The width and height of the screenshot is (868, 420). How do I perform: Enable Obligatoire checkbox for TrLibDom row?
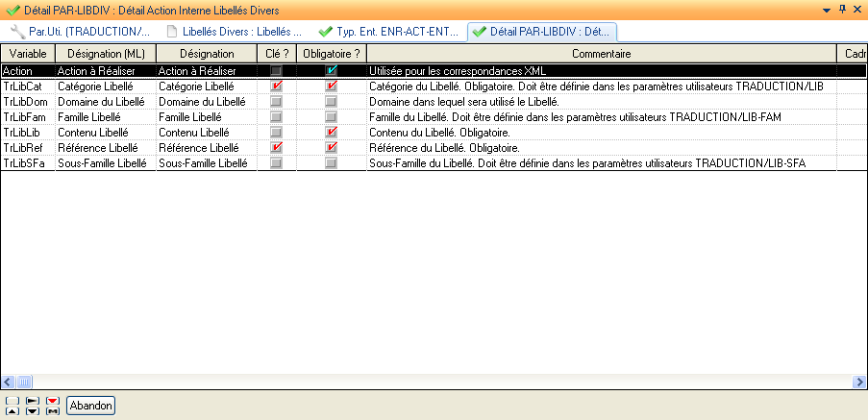click(x=332, y=102)
